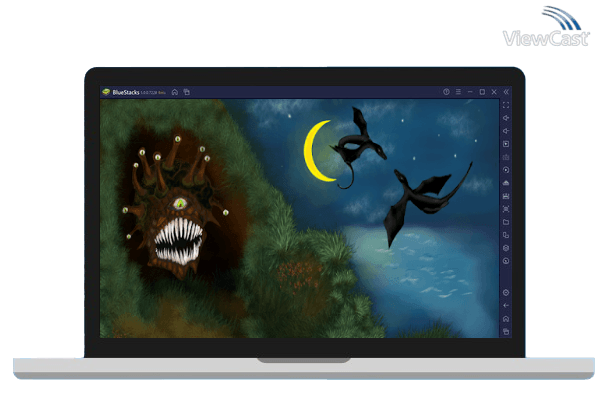The height and width of the screenshot is (414, 602).
Task: Open the macro recorder icon in the sidebar
Action: point(506,196)
